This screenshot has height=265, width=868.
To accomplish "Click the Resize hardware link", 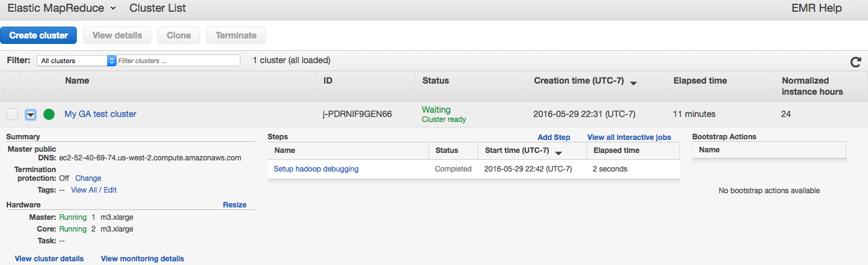I will click(234, 205).
